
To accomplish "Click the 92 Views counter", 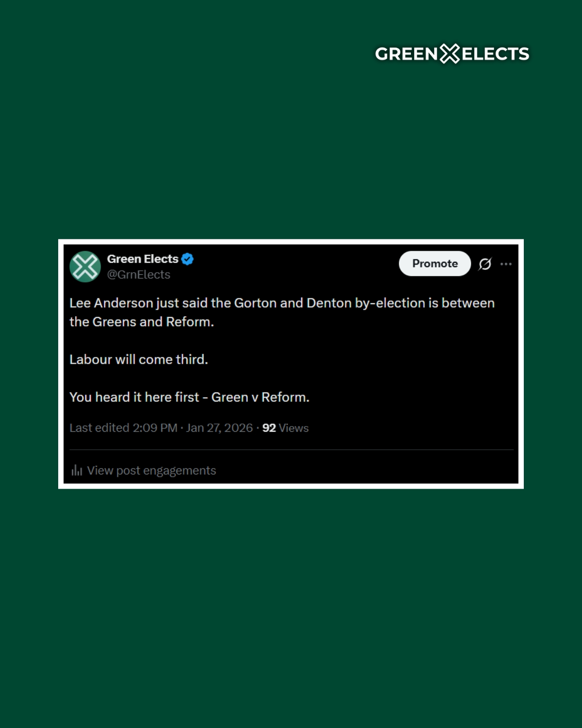I will pyautogui.click(x=285, y=428).
